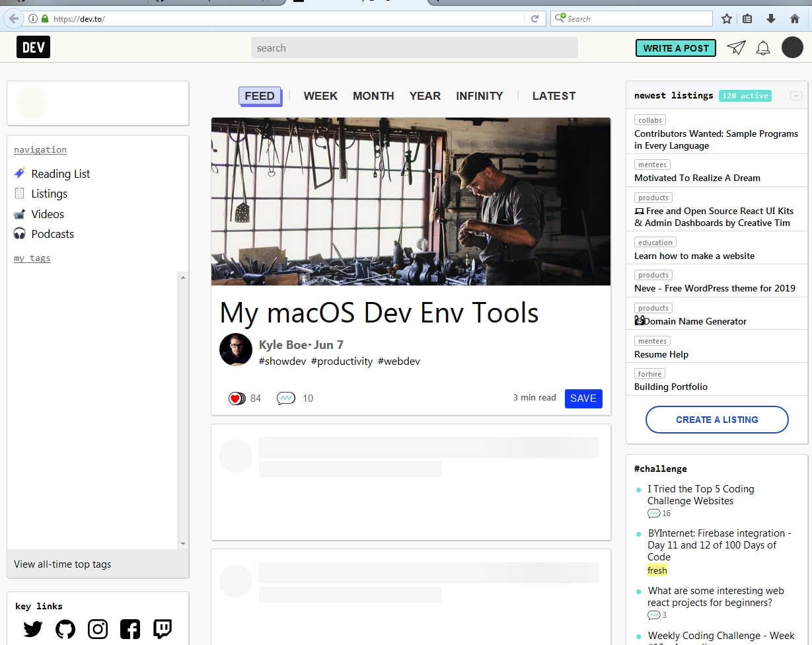Click the paper plane connect icon
812x645 pixels.
[736, 48]
